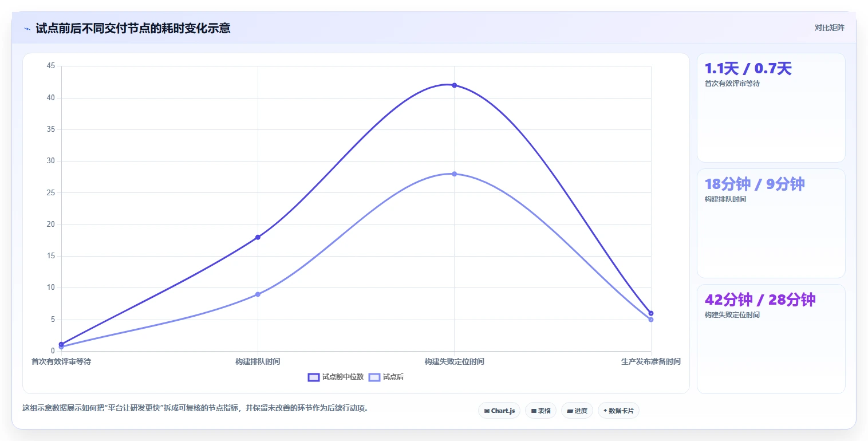Click the chart title 试点前后不同交付节点的耗时变化示意
The width and height of the screenshot is (868, 441).
(133, 28)
